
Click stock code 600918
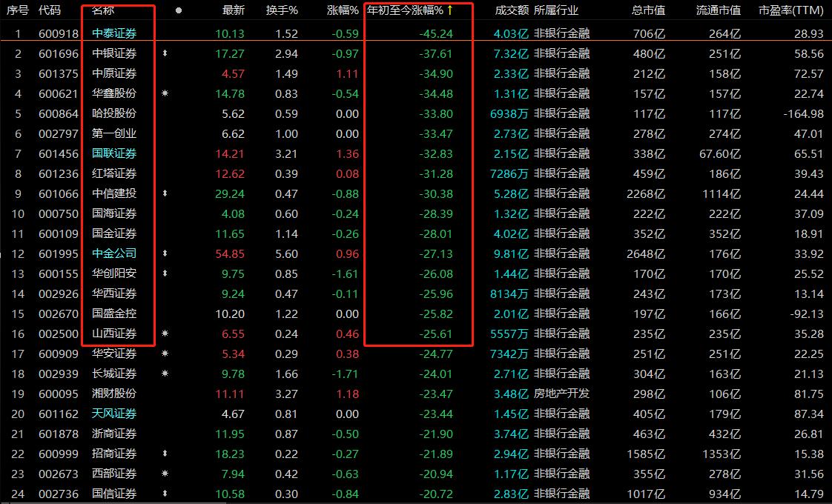(59, 33)
